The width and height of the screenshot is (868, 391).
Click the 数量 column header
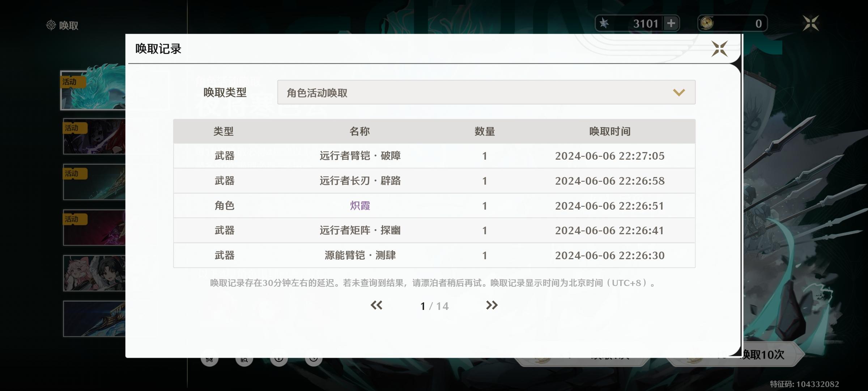485,131
